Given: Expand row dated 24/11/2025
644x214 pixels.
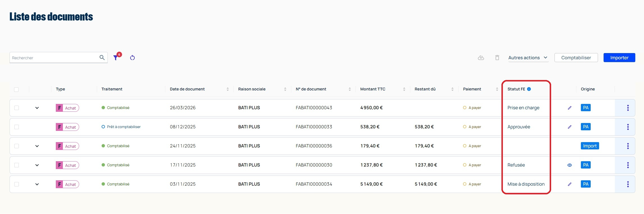Looking at the screenshot, I should click(37, 146).
